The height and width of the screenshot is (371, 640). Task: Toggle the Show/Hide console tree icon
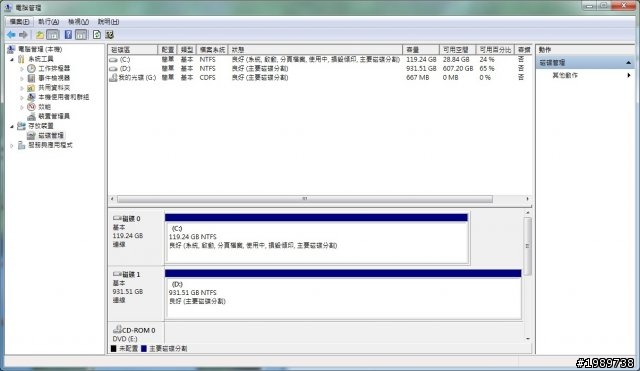point(53,35)
